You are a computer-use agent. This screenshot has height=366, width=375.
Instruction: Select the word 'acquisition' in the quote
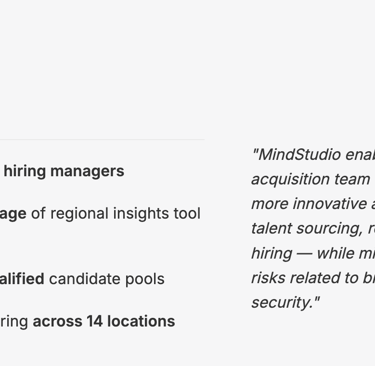(x=290, y=180)
